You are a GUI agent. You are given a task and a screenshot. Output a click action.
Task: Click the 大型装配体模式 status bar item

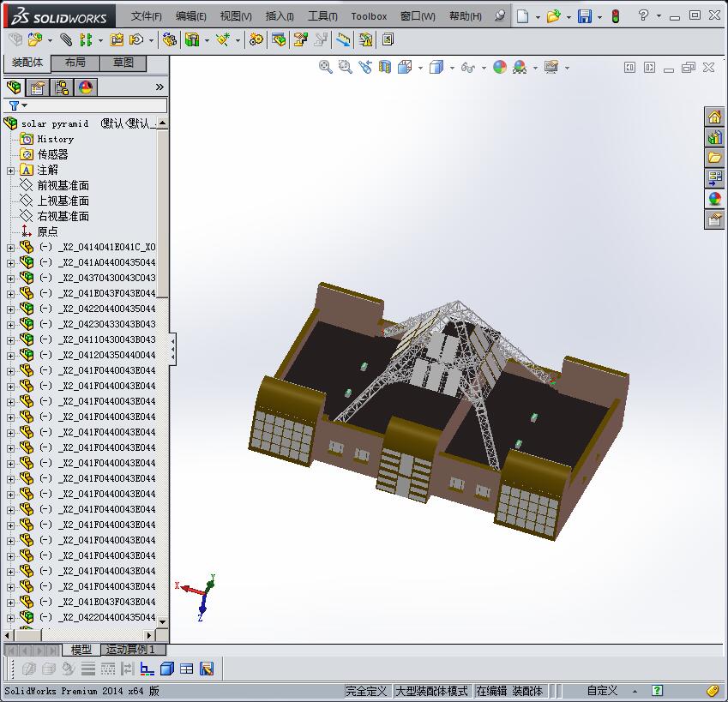[431, 691]
